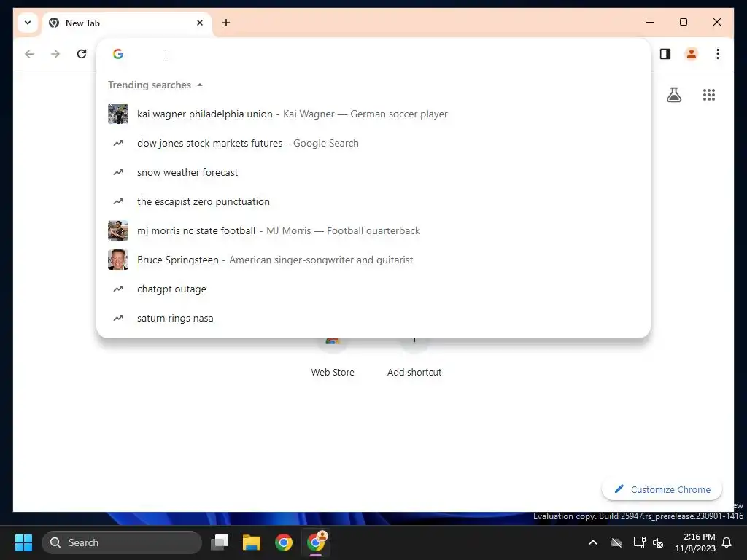This screenshot has width=747, height=560.
Task: Click trending icon beside dow jones suggestion
Action: pos(118,144)
